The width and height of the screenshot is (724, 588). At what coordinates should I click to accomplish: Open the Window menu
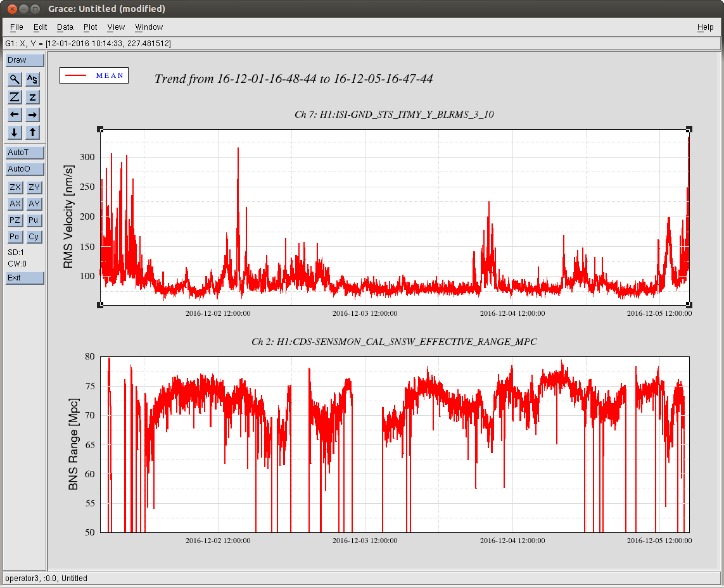pyautogui.click(x=149, y=27)
